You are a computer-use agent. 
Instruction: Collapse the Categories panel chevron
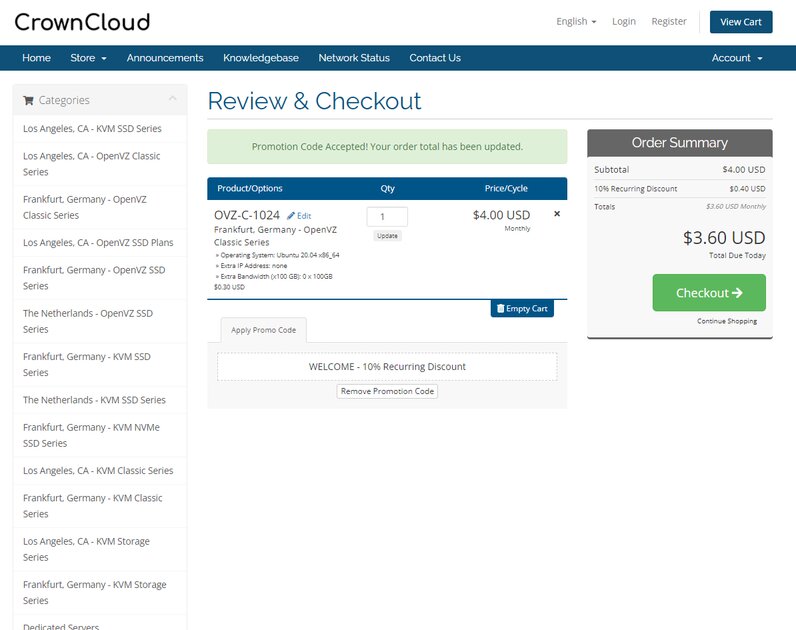(x=173, y=98)
